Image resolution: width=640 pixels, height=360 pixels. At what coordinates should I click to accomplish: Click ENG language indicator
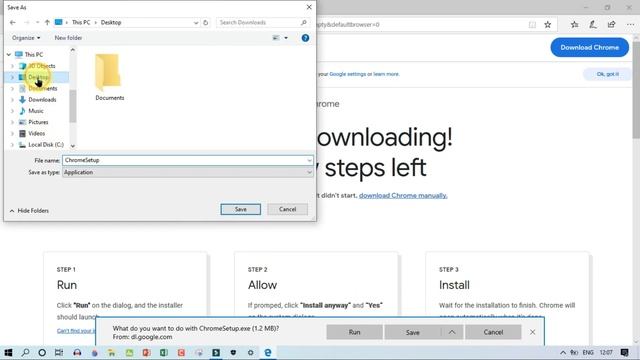click(588, 353)
